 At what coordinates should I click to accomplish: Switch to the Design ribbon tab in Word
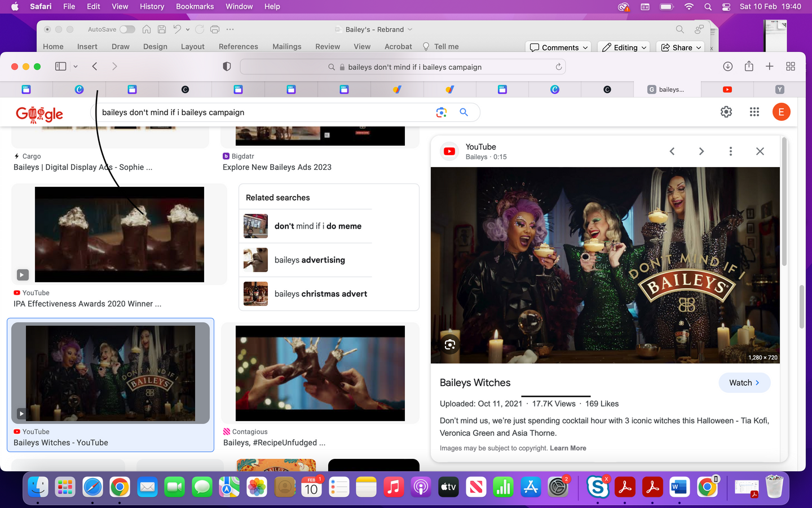[155, 47]
